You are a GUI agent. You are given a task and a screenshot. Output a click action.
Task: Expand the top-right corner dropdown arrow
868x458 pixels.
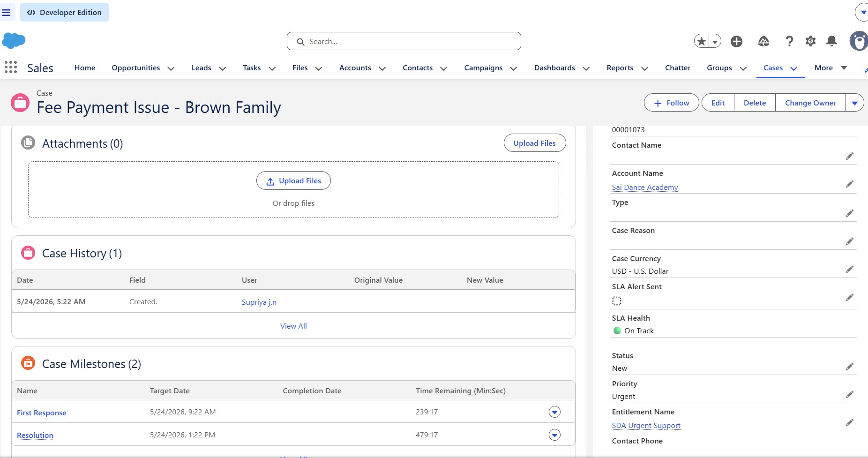pyautogui.click(x=862, y=12)
